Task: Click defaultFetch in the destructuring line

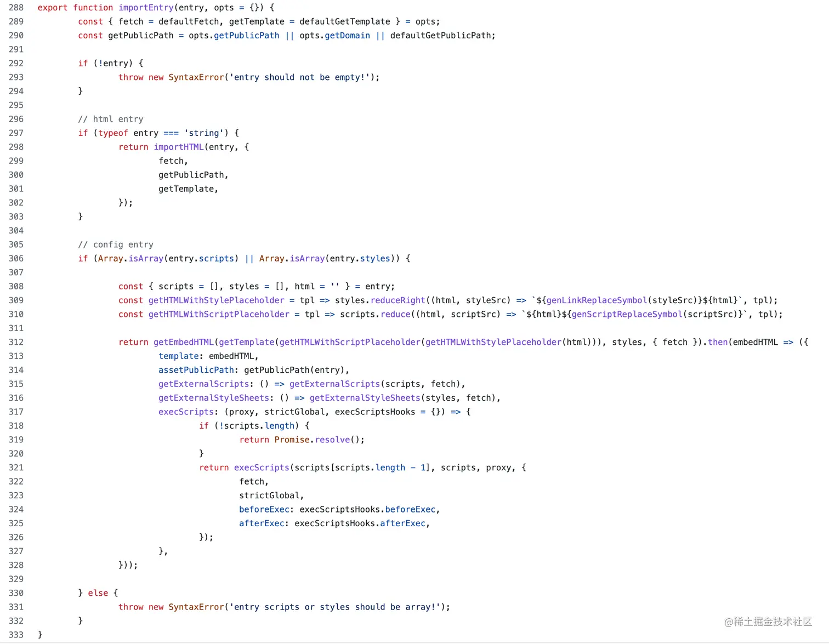Action: (x=189, y=21)
